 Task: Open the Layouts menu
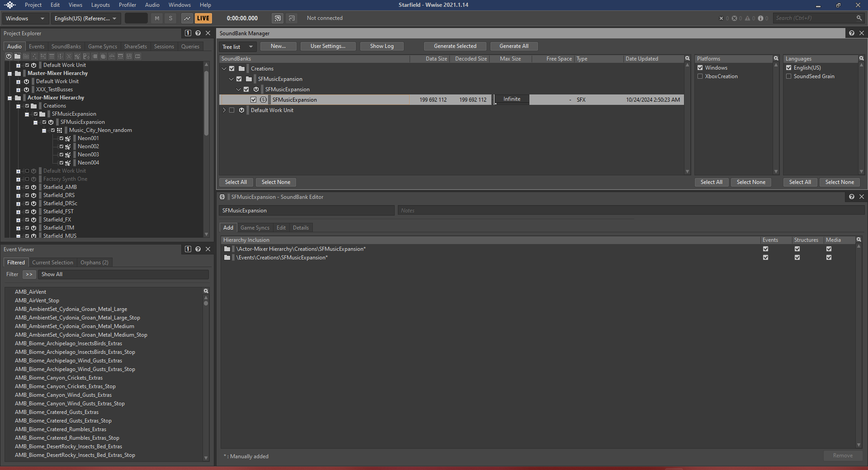[x=100, y=5]
